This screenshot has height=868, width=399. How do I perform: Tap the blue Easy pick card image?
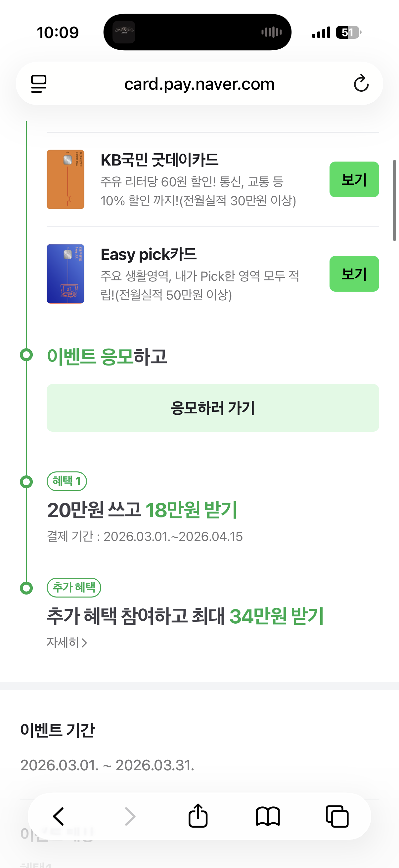65,273
